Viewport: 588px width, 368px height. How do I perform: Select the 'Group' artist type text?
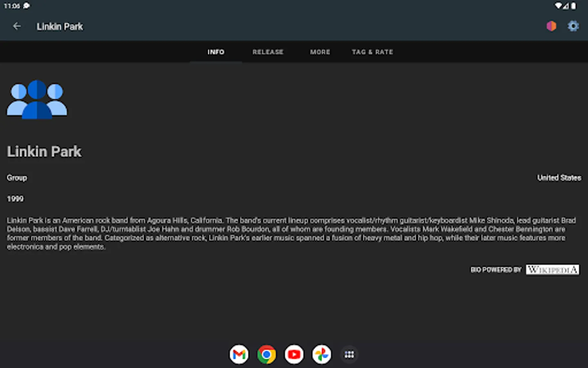17,178
